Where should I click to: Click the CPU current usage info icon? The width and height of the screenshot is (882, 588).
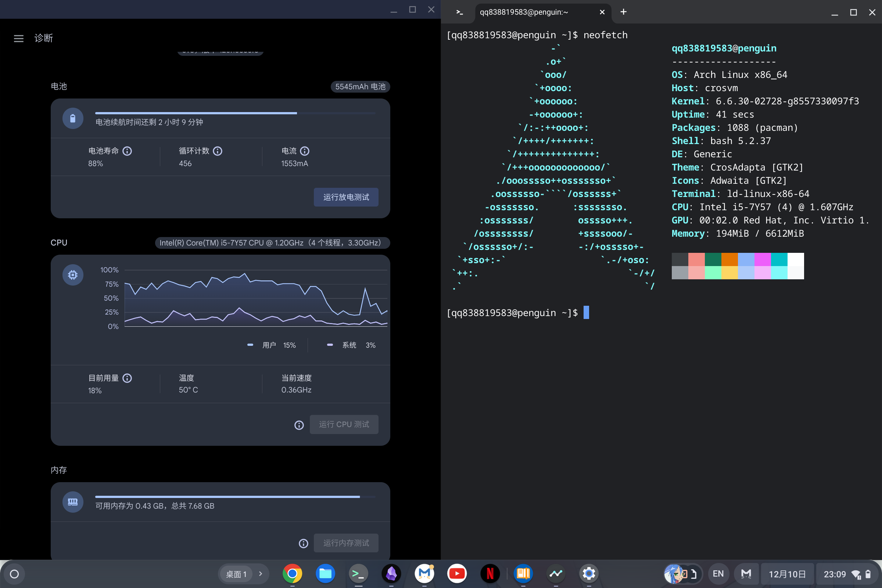pyautogui.click(x=127, y=378)
